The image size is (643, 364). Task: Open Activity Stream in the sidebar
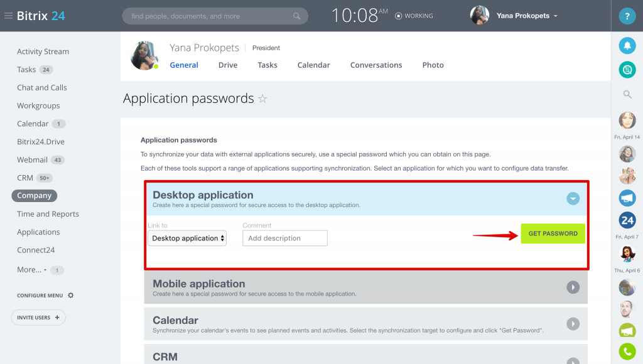click(43, 51)
